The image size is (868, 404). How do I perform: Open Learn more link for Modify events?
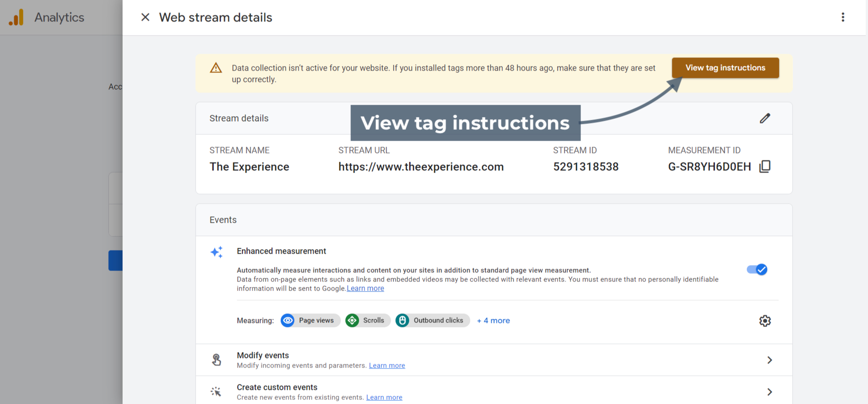pos(387,365)
